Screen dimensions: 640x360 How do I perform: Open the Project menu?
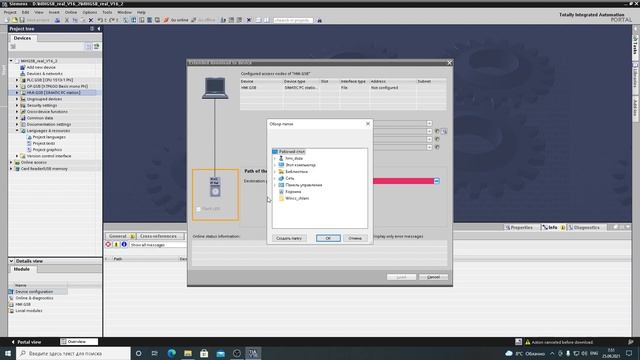pos(10,12)
